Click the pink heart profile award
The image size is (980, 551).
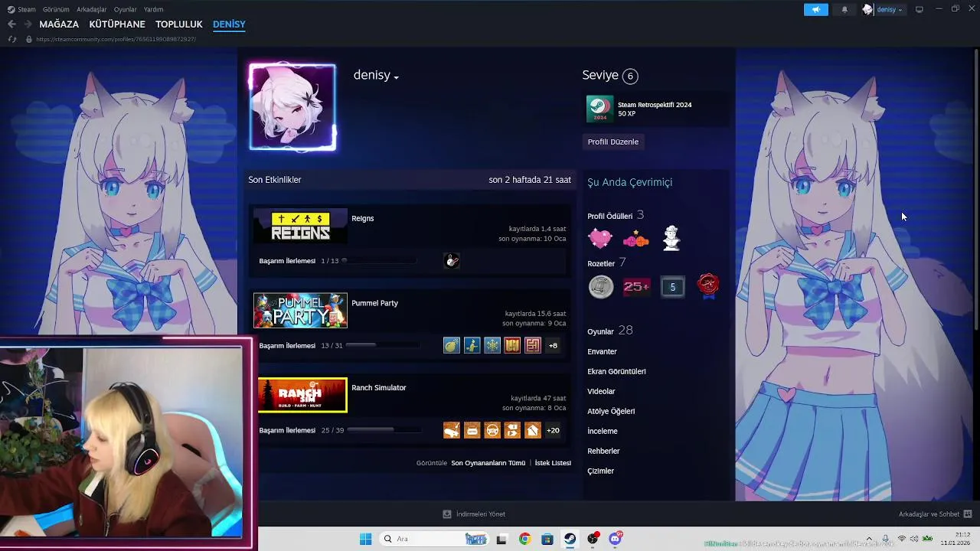click(x=600, y=239)
